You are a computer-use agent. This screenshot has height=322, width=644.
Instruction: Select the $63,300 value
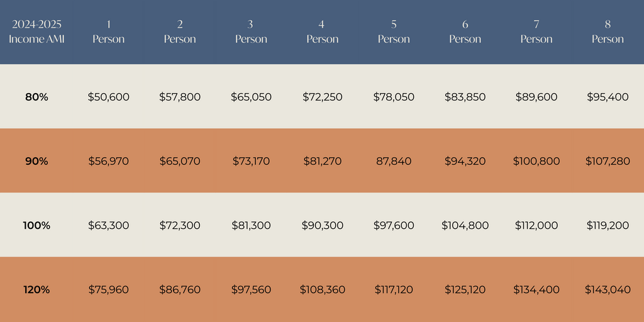coord(108,225)
